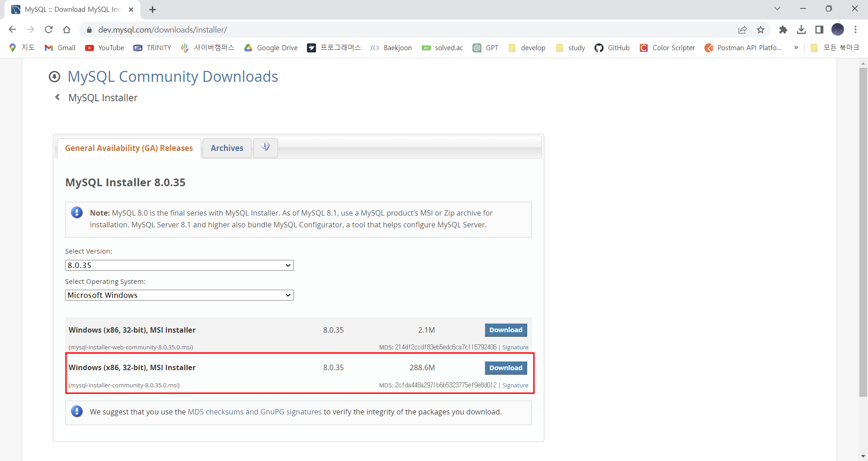Click the MD5 value 214df2ccdf83eb5edc6ca7c115792406
The height and width of the screenshot is (461, 868).
[x=446, y=347]
